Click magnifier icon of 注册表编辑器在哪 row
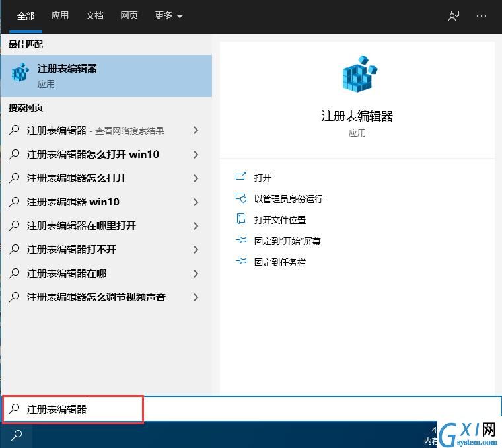Viewport: 502px width, 448px height. click(14, 273)
